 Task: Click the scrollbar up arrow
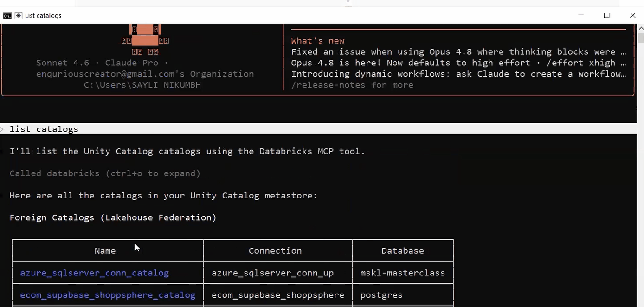click(640, 28)
